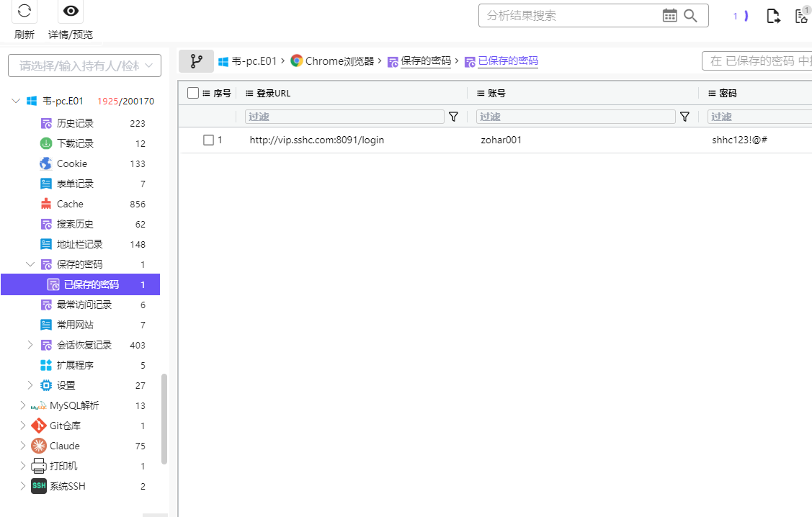Click the 历史记录 icon in tree
Screen dimensions: 812x517
click(x=46, y=123)
